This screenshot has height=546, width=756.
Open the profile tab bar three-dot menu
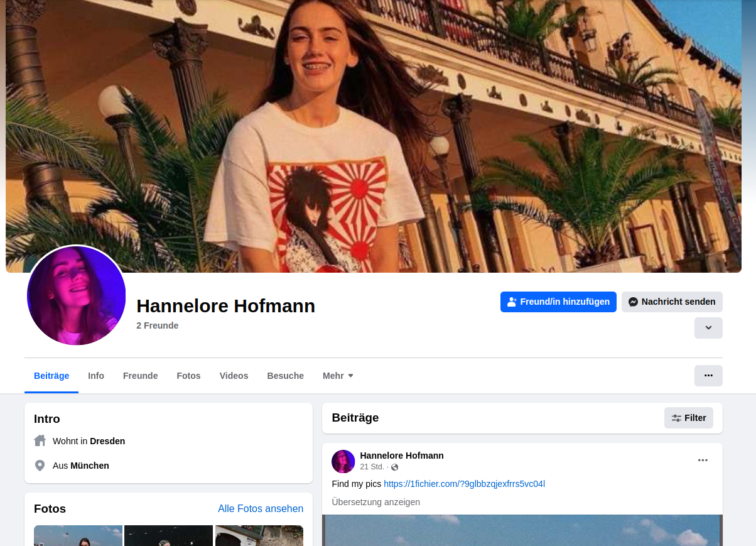click(x=708, y=376)
